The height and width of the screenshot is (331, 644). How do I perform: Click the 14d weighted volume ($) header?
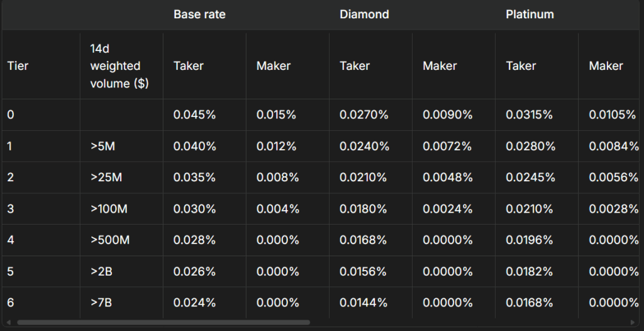coord(119,65)
